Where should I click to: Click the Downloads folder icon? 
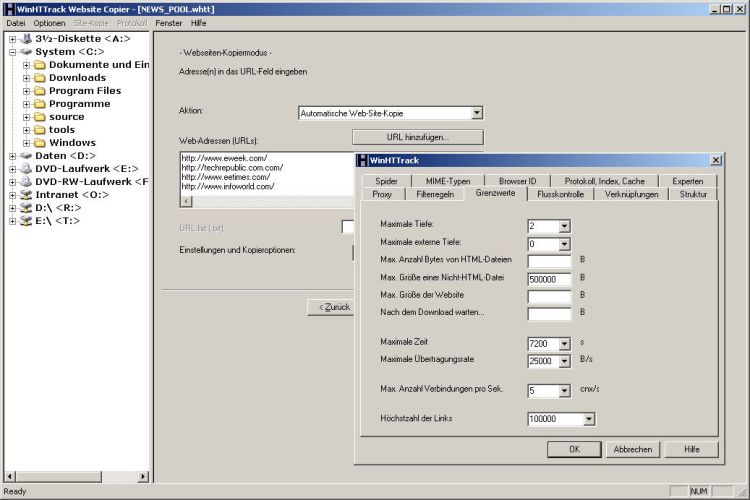(x=40, y=78)
